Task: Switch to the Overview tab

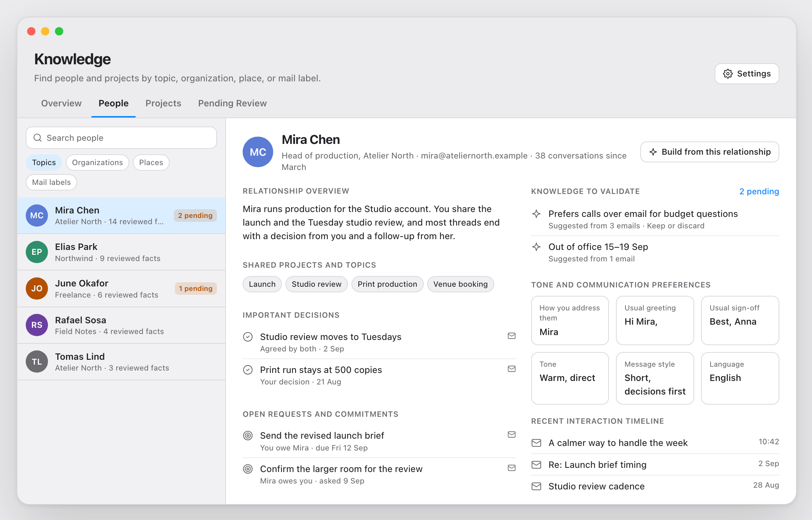Action: tap(61, 103)
